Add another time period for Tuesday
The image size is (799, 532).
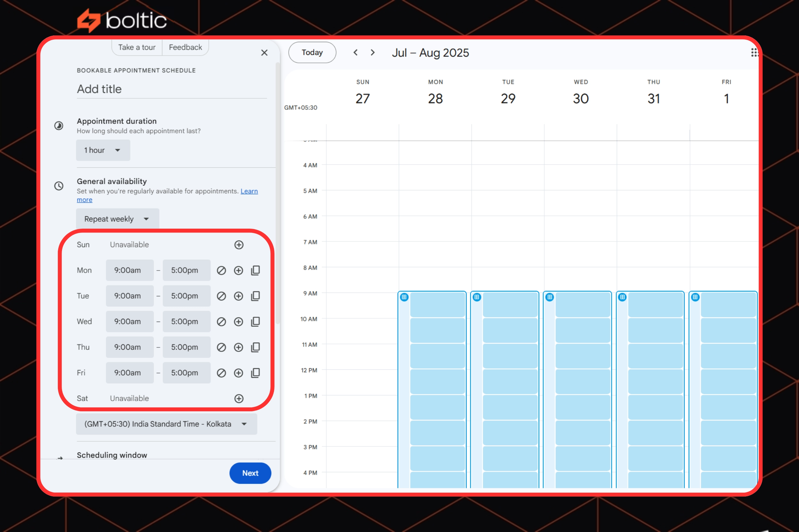coord(239,296)
